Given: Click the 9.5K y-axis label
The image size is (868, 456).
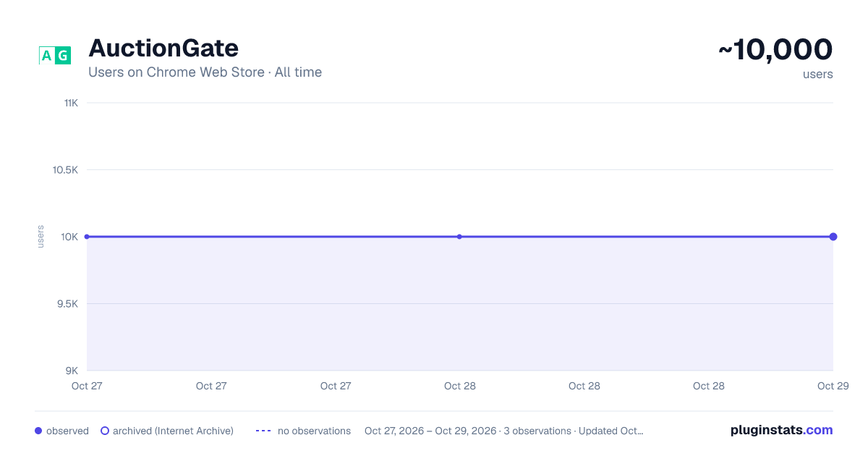Looking at the screenshot, I should coord(67,304).
